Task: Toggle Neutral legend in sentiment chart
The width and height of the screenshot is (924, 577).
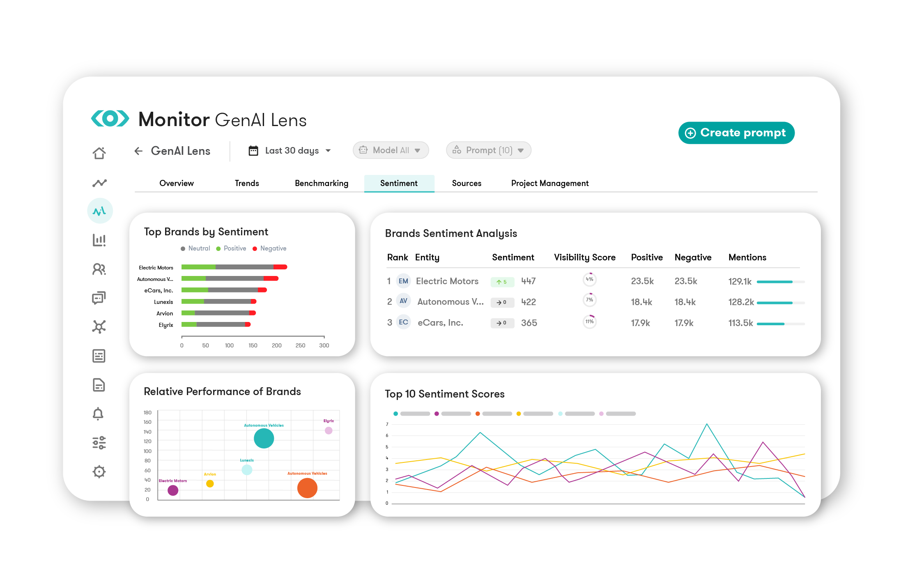Action: 195,248
